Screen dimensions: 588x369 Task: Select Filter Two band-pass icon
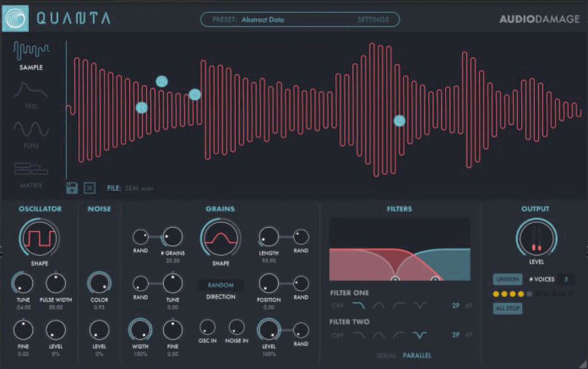point(379,335)
